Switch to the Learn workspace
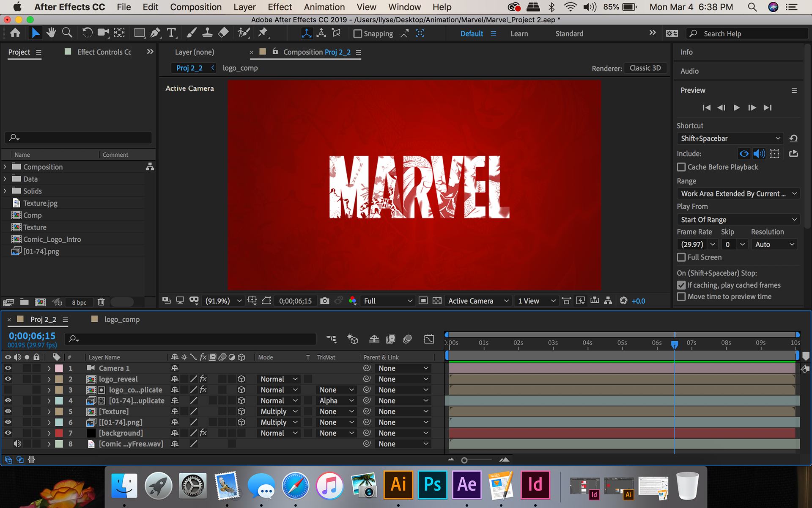This screenshot has height=508, width=812. [x=519, y=33]
